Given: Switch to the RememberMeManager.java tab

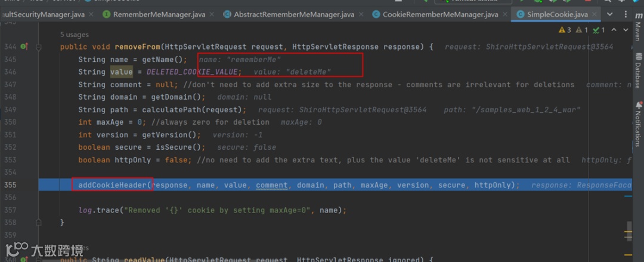Looking at the screenshot, I should coord(159,14).
